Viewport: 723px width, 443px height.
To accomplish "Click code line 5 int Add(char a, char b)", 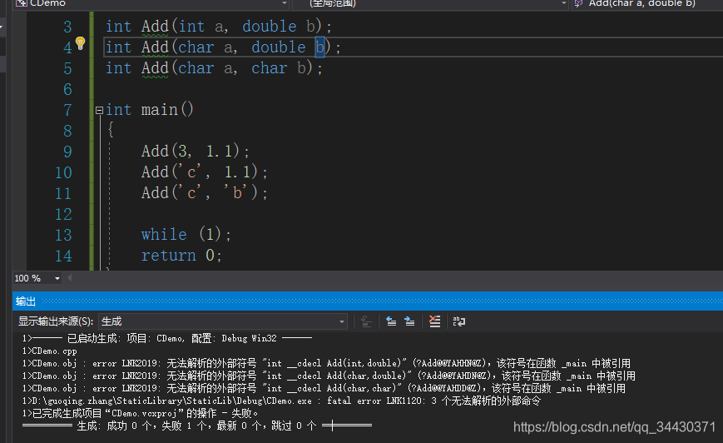I will (x=214, y=69).
